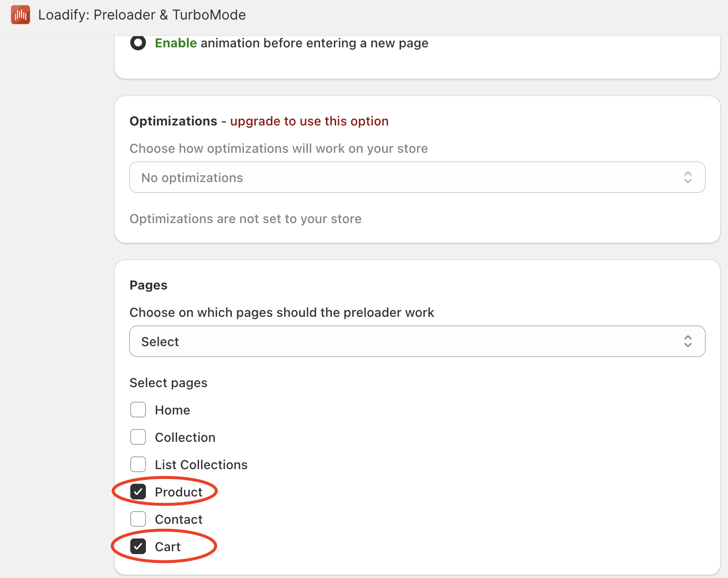The height and width of the screenshot is (578, 728).
Task: Click the Loadify: Preloader & TurboMode title
Action: coord(142,15)
